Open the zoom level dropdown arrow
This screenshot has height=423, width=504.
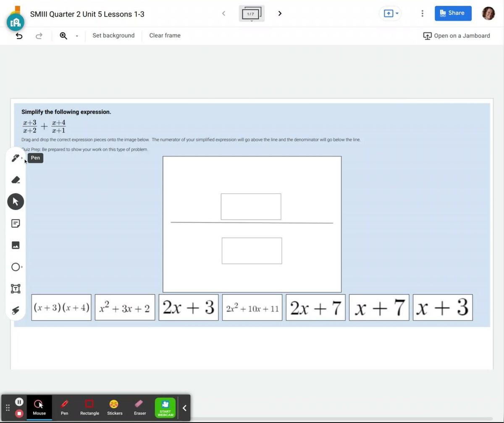coord(77,36)
